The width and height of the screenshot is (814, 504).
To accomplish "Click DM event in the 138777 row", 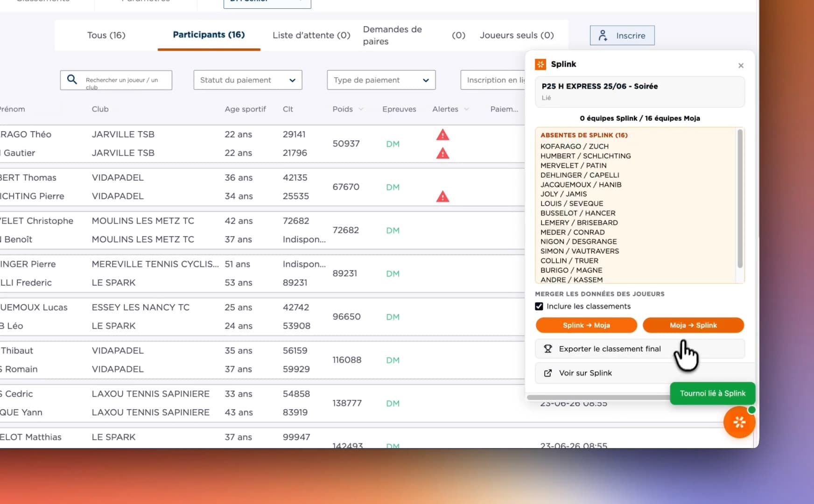I will point(393,404).
